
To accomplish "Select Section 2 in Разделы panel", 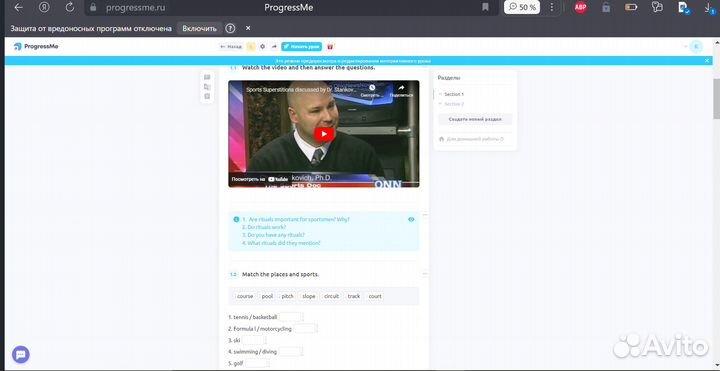I will [454, 104].
